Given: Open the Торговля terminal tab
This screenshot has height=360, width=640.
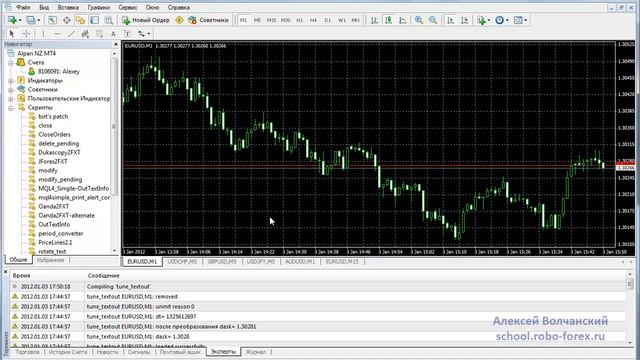Looking at the screenshot, I should (x=27, y=351).
